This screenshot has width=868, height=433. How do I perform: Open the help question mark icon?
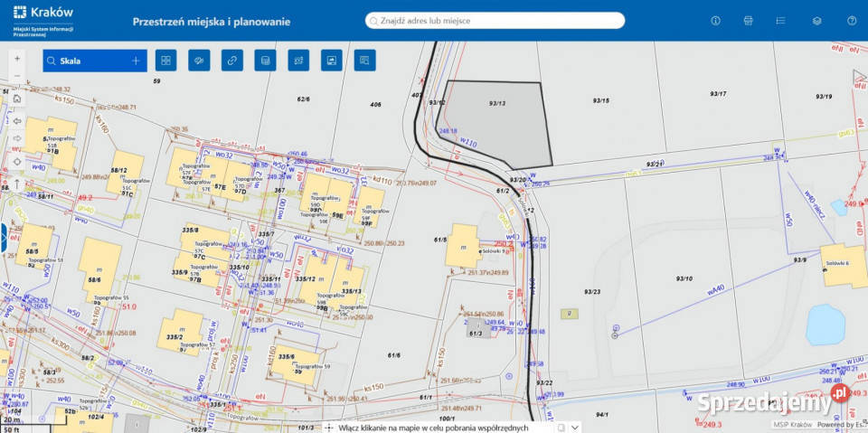[852, 21]
